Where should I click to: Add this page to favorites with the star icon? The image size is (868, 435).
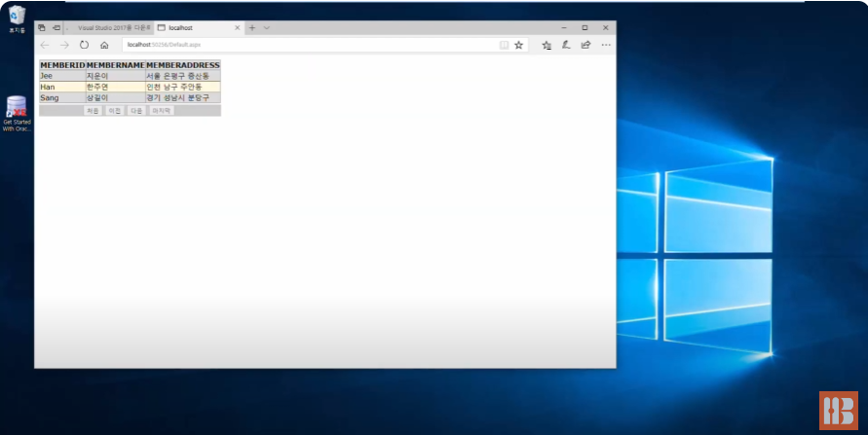pyautogui.click(x=518, y=46)
